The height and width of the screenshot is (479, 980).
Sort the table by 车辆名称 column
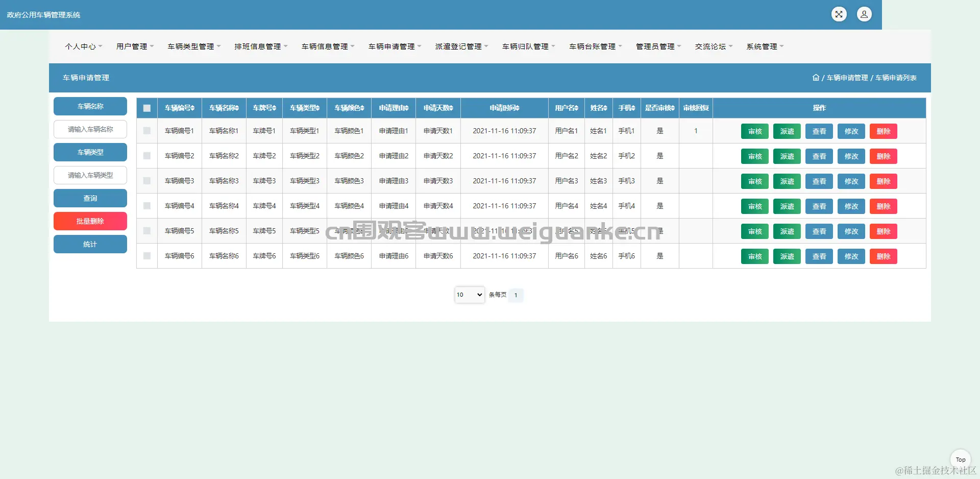pos(224,108)
